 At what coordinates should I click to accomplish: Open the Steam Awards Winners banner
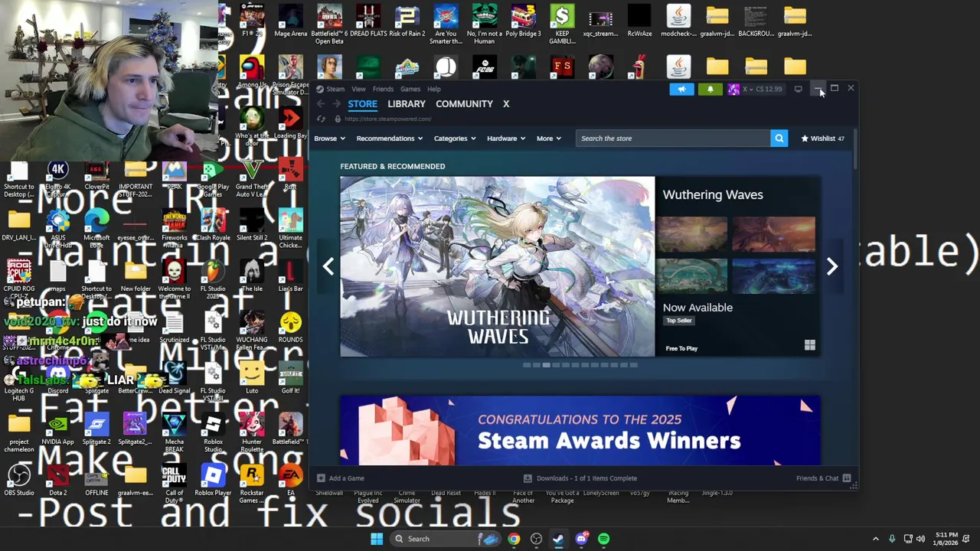pos(580,430)
